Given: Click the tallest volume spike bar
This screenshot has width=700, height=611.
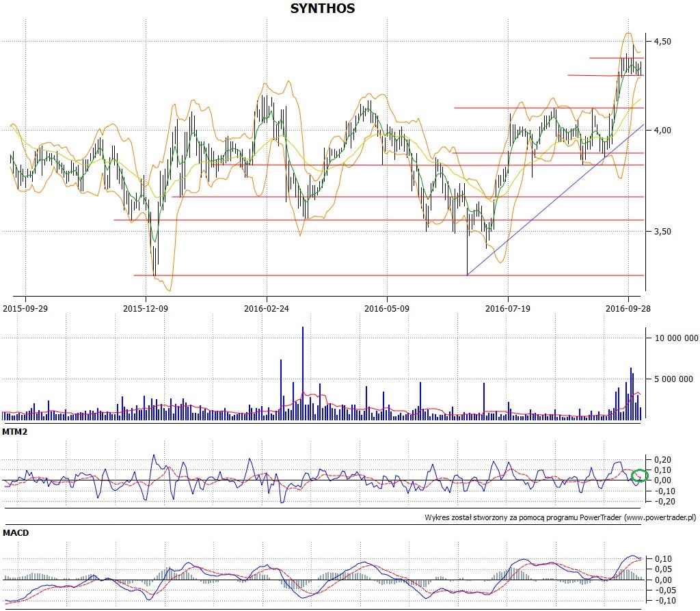Looking at the screenshot, I should coord(303,373).
